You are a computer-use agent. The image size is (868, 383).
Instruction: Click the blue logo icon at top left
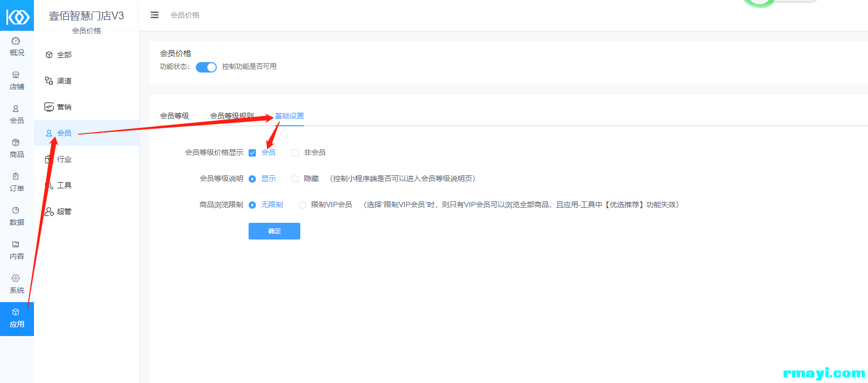(17, 16)
